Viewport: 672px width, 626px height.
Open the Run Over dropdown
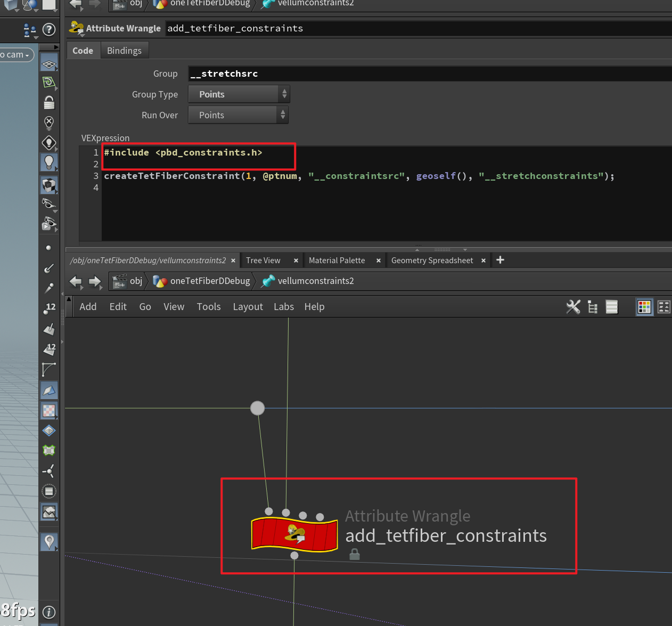238,115
